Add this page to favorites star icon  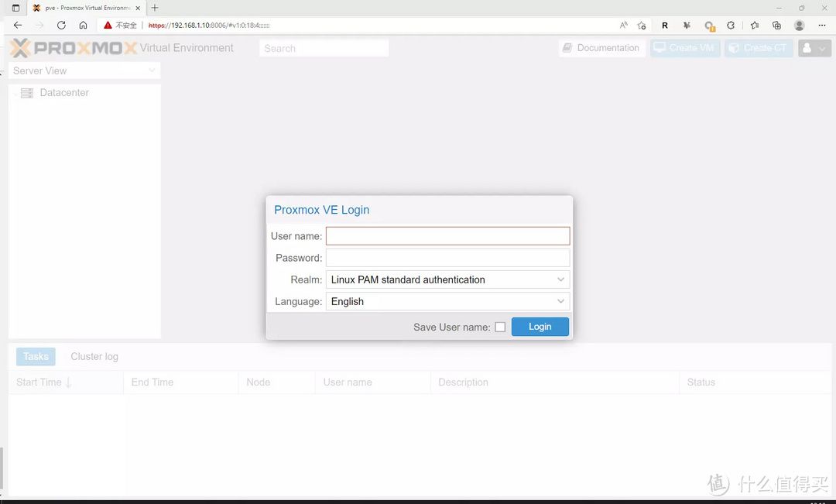click(x=641, y=26)
